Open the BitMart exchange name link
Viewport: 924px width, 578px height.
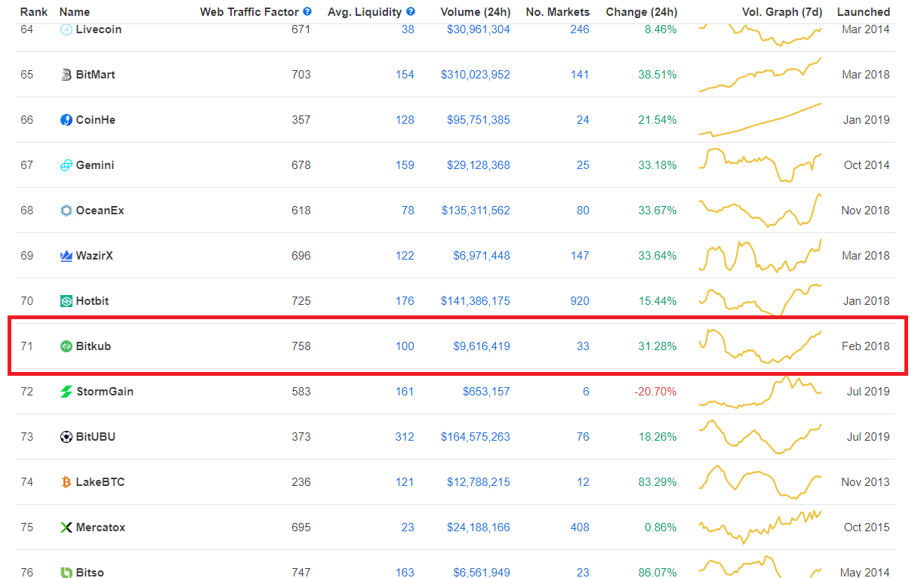tap(95, 75)
